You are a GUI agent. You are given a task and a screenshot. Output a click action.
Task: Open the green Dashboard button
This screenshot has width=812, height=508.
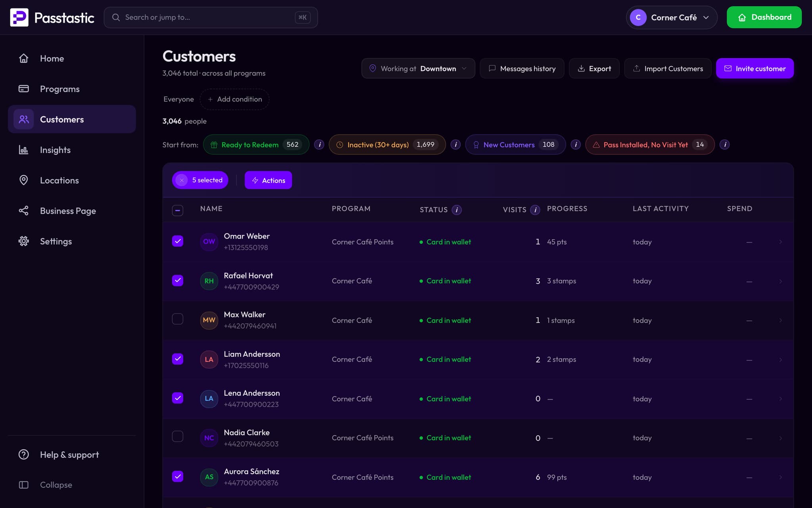point(764,17)
